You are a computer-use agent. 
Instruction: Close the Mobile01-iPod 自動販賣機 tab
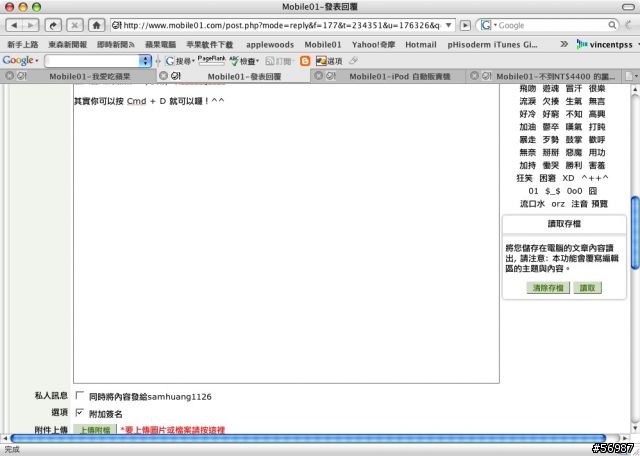319,76
